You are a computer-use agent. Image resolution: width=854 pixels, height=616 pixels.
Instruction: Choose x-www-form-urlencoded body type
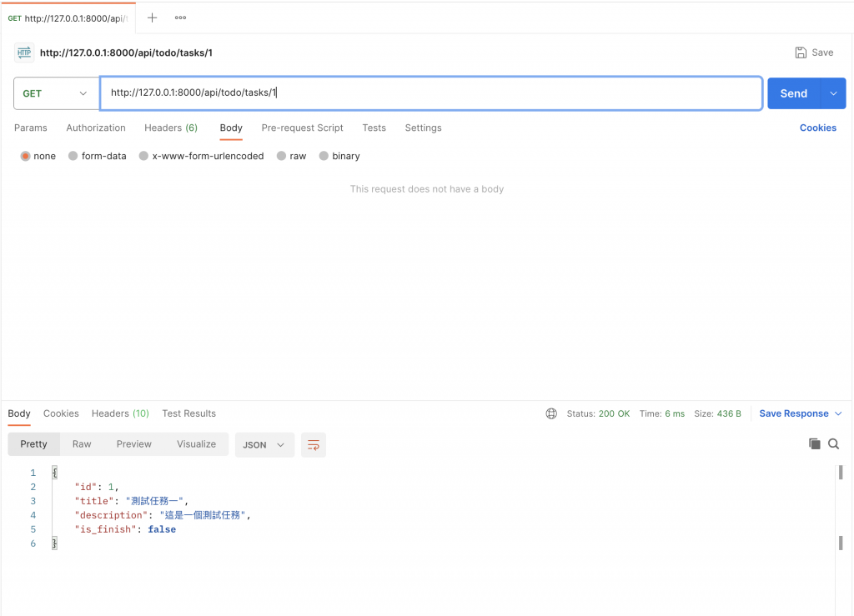[x=143, y=156]
